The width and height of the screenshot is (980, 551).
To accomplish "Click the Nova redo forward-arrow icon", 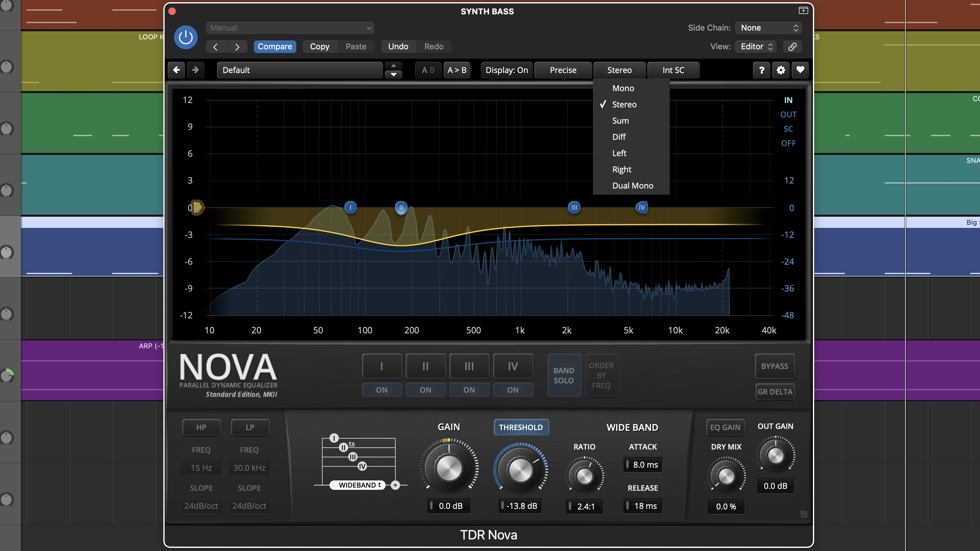I will tap(196, 70).
